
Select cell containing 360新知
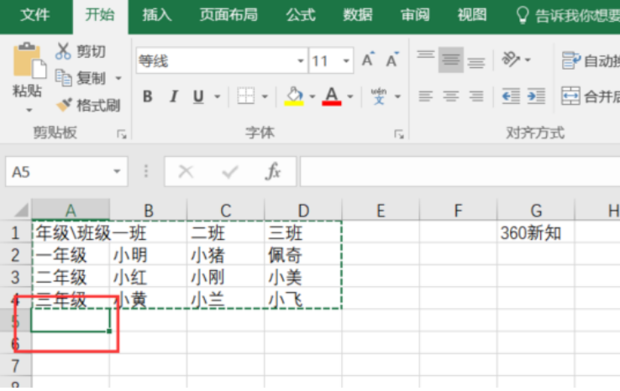pos(536,232)
